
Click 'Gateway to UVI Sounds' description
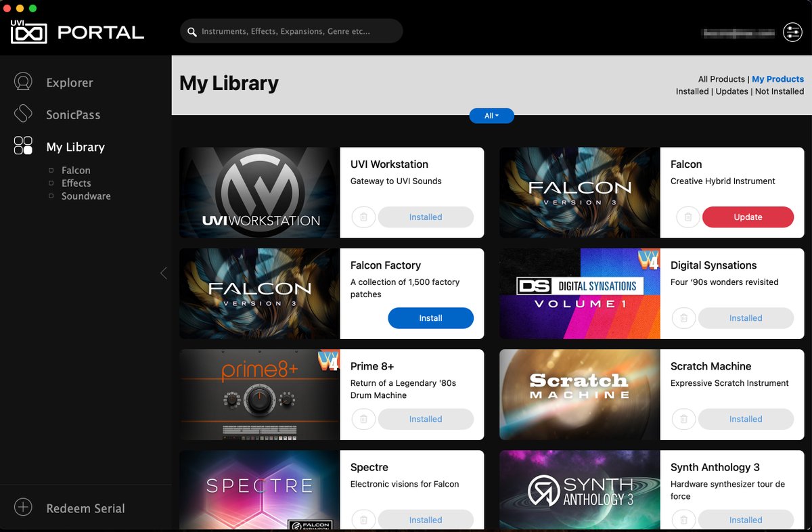[x=396, y=181]
